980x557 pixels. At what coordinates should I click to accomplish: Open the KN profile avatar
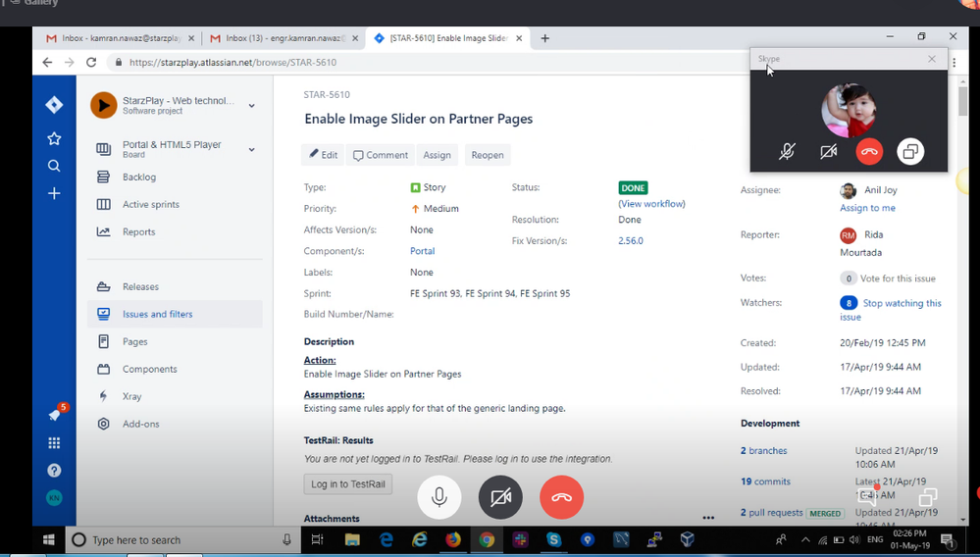pos(54,498)
